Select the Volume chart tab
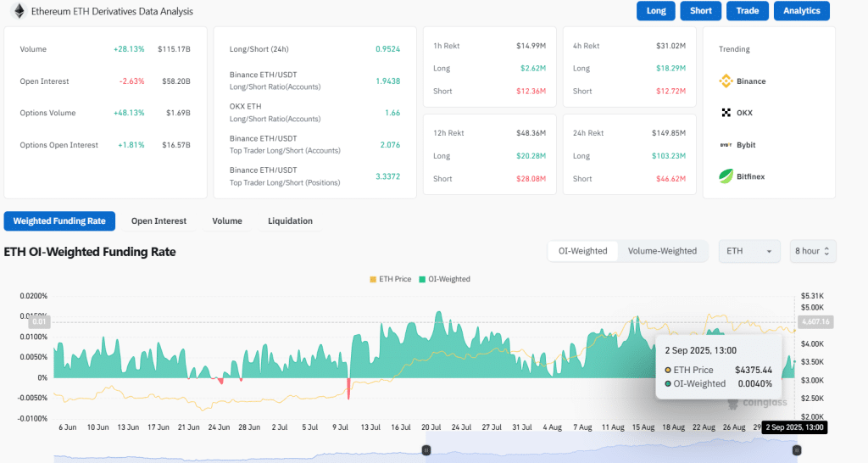The height and width of the screenshot is (463, 868). coord(227,221)
